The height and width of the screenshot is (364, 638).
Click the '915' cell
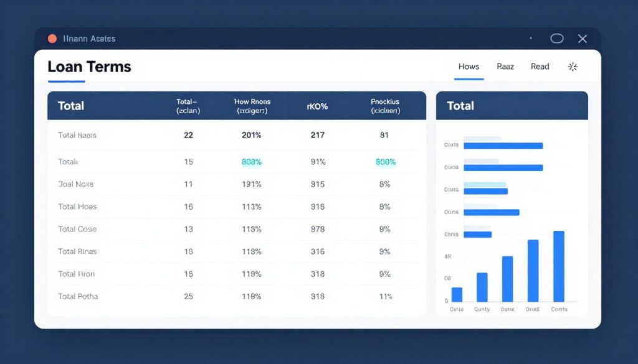(x=317, y=184)
